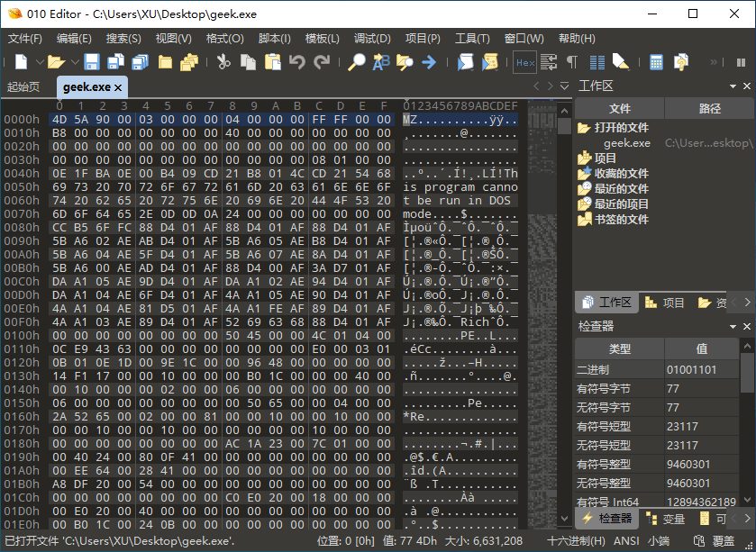
Task: Open the 调试(D) menu
Action: 372,39
